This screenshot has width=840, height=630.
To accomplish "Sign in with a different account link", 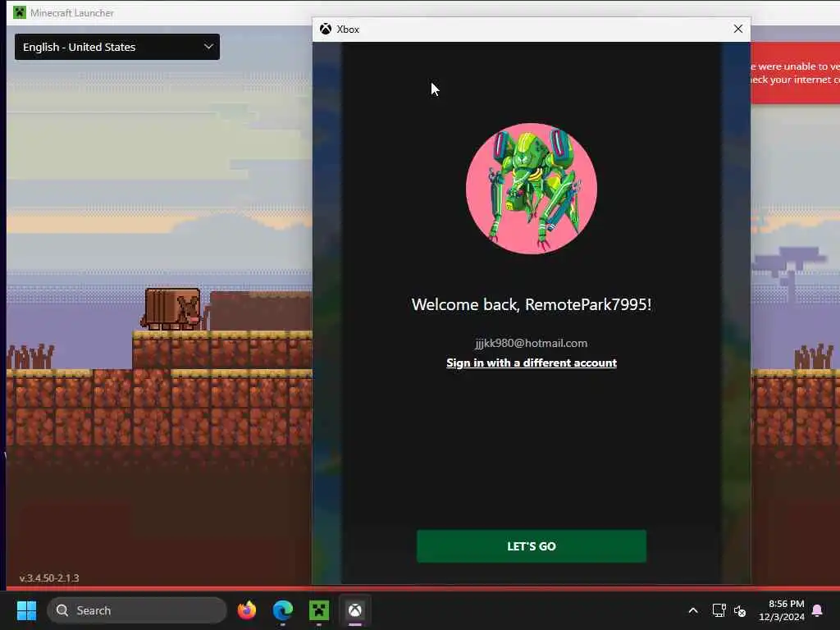I will point(532,363).
